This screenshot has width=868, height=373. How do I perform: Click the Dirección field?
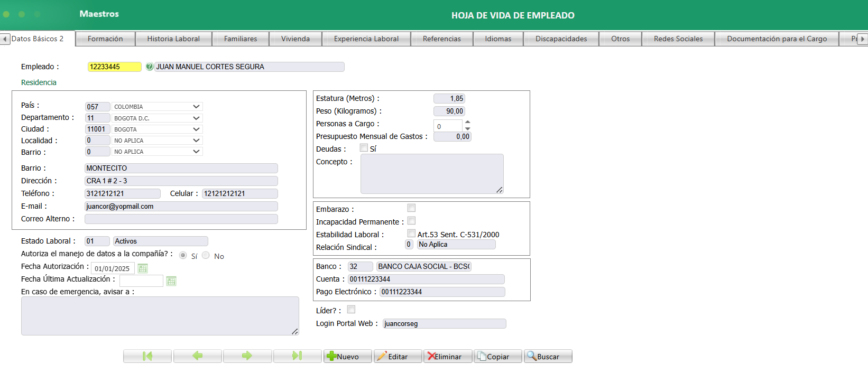click(181, 181)
